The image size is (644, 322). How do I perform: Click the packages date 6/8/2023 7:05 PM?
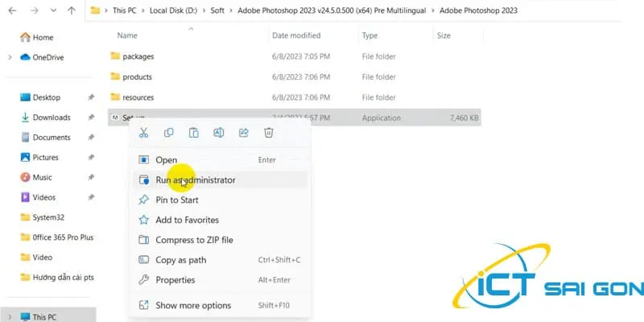click(301, 56)
